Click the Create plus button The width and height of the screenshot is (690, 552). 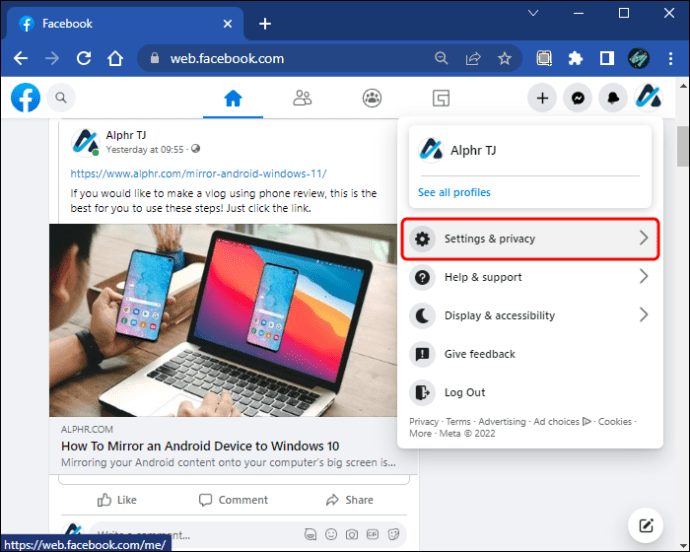pyautogui.click(x=542, y=98)
